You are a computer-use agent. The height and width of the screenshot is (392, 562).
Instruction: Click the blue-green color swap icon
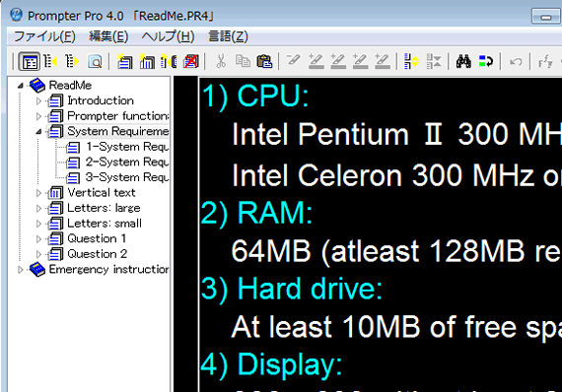(486, 62)
